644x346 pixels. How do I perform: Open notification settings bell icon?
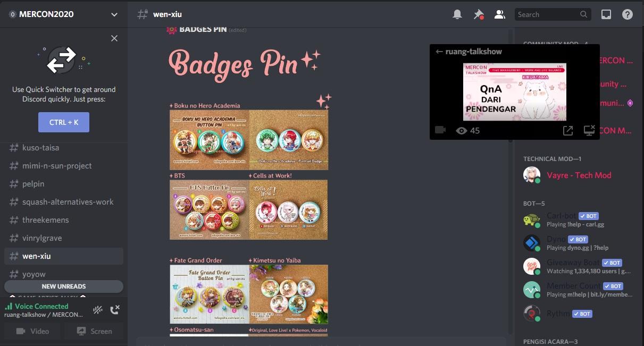coord(457,14)
